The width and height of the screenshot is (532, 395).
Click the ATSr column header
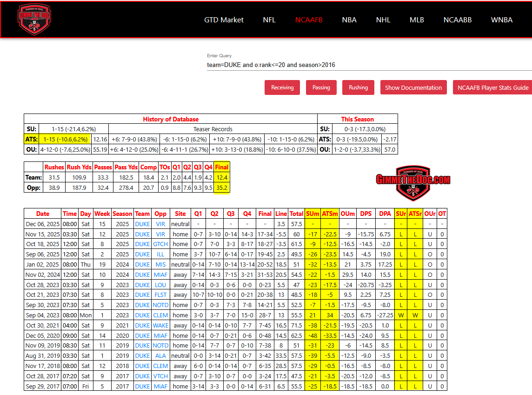tap(415, 214)
